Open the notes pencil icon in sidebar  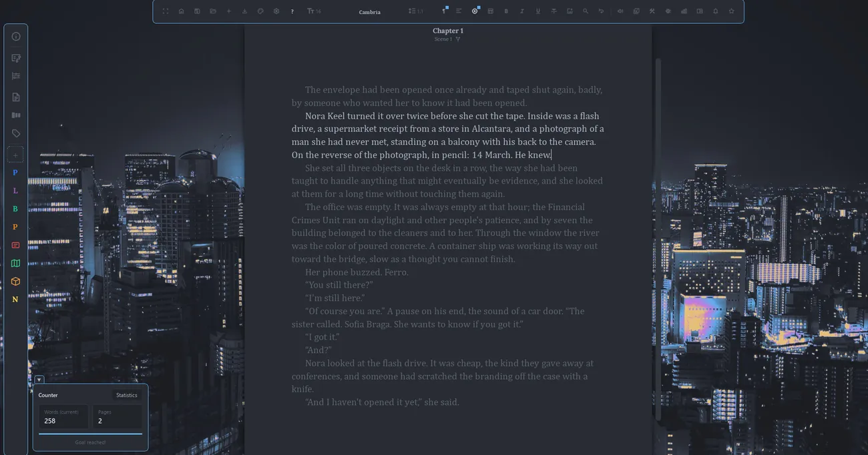pyautogui.click(x=16, y=58)
